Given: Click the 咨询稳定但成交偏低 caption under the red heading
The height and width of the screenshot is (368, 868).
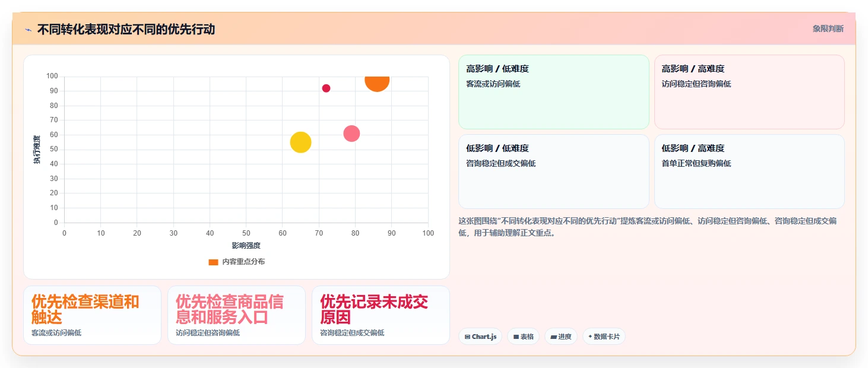Looking at the screenshot, I should click(352, 333).
